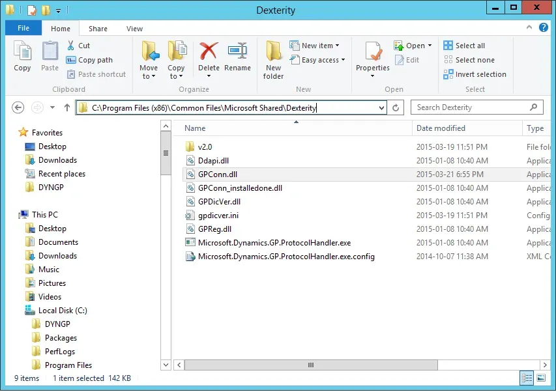This screenshot has width=556, height=392.
Task: Select all items using Select all
Action: click(x=465, y=46)
